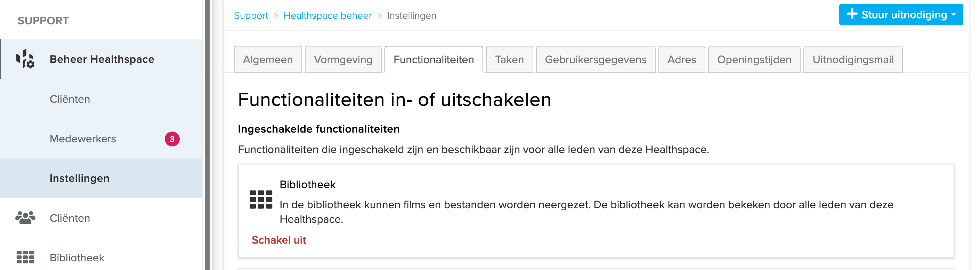This screenshot has height=270, width=980.
Task: Click the red notification badge on Medewerkers
Action: 172,139
